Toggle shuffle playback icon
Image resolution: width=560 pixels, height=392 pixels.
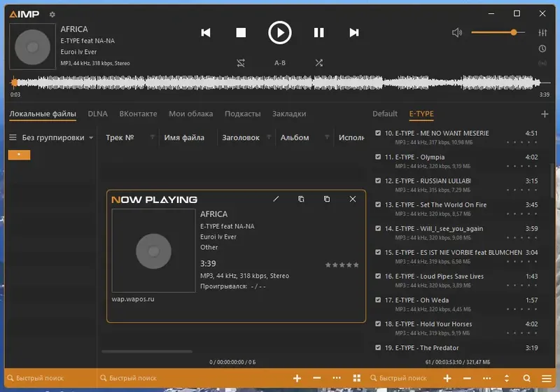[x=319, y=63]
